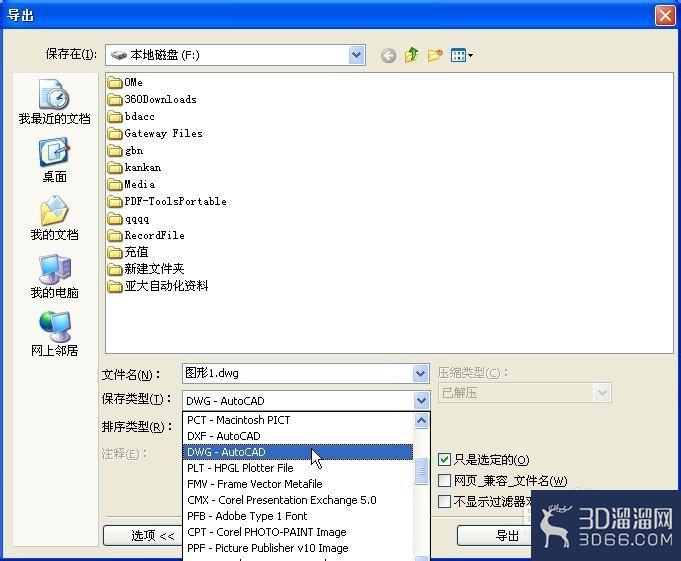The height and width of the screenshot is (561, 681).
Task: Select the PDF-ToolsPortable folder
Action: point(167,201)
